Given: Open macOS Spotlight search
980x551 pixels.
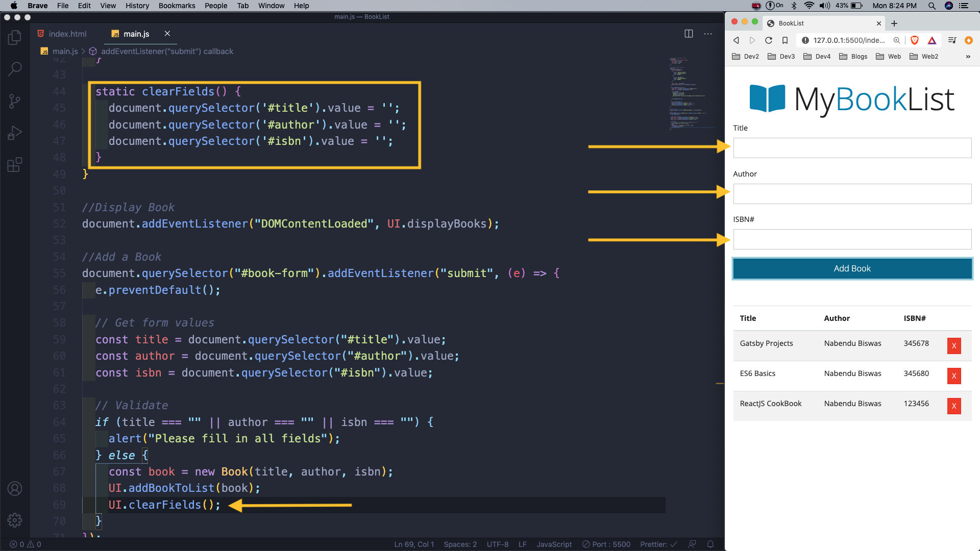Looking at the screenshot, I should (932, 6).
